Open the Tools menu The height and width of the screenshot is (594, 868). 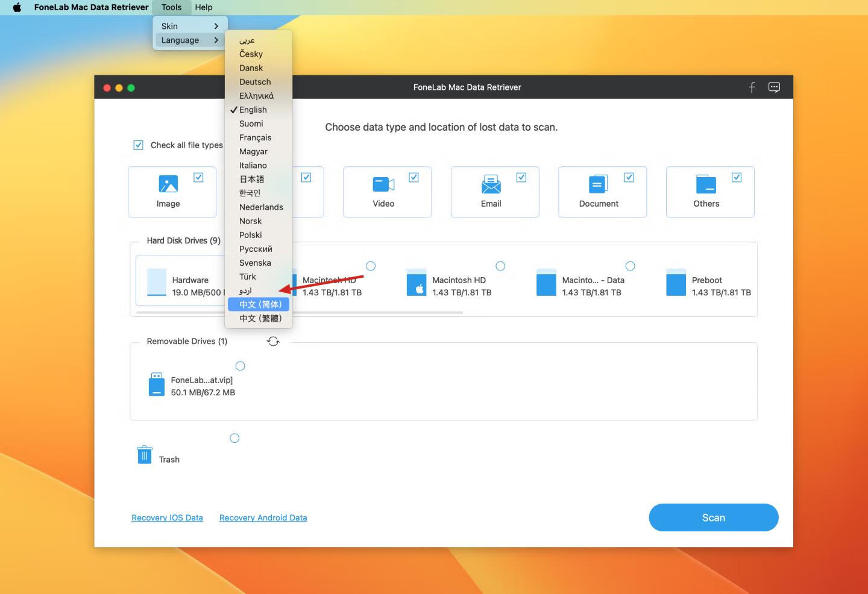tap(171, 7)
